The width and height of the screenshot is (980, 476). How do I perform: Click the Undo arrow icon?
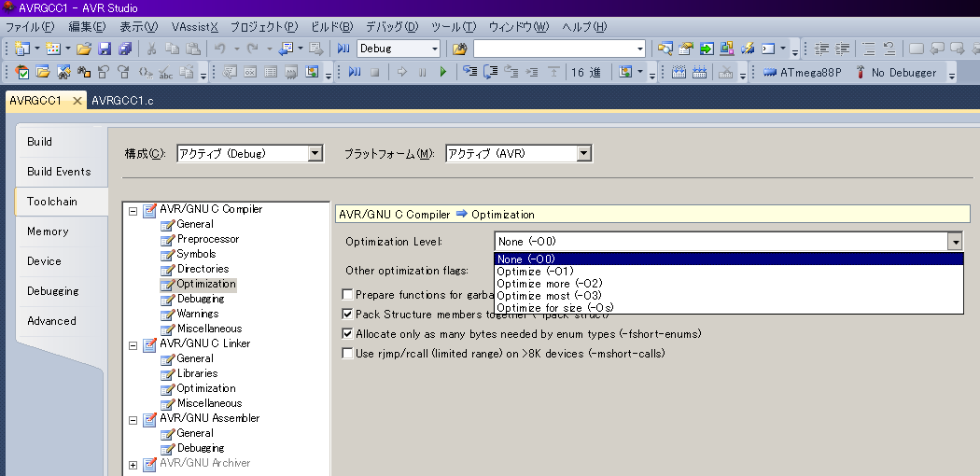tap(219, 49)
